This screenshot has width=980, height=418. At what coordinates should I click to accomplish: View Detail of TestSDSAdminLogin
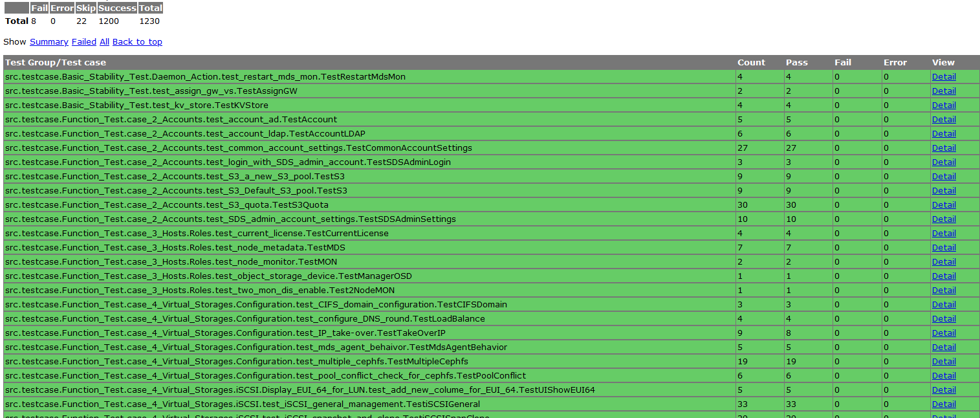coord(943,162)
